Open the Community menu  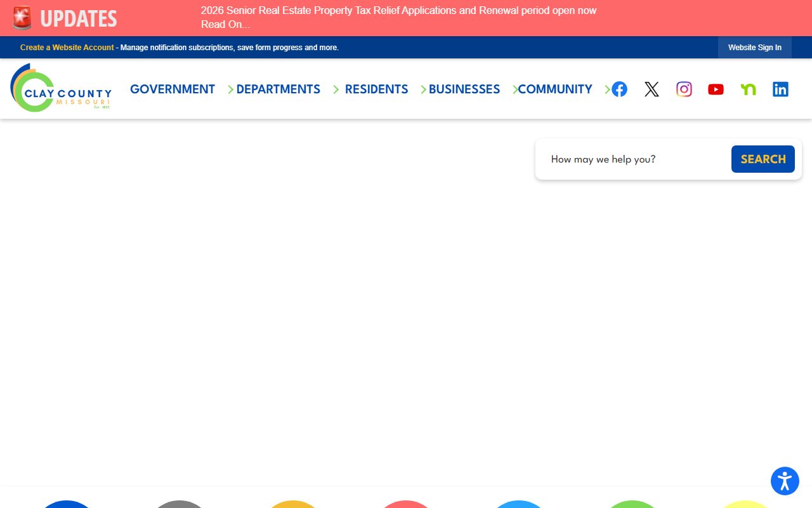point(555,89)
